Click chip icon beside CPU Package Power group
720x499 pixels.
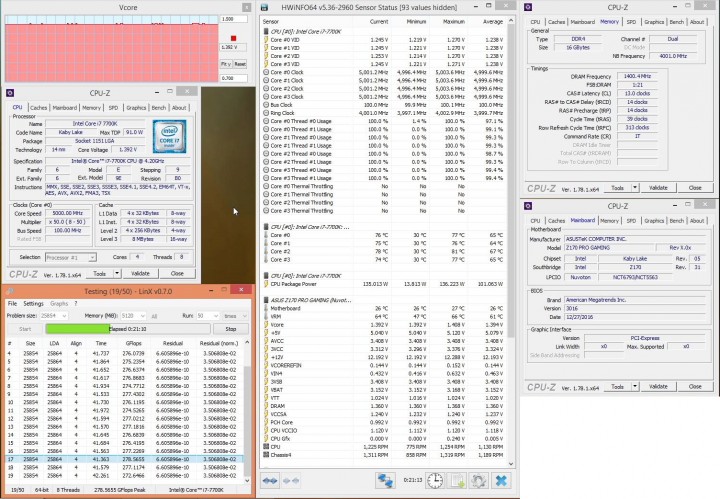266,276
